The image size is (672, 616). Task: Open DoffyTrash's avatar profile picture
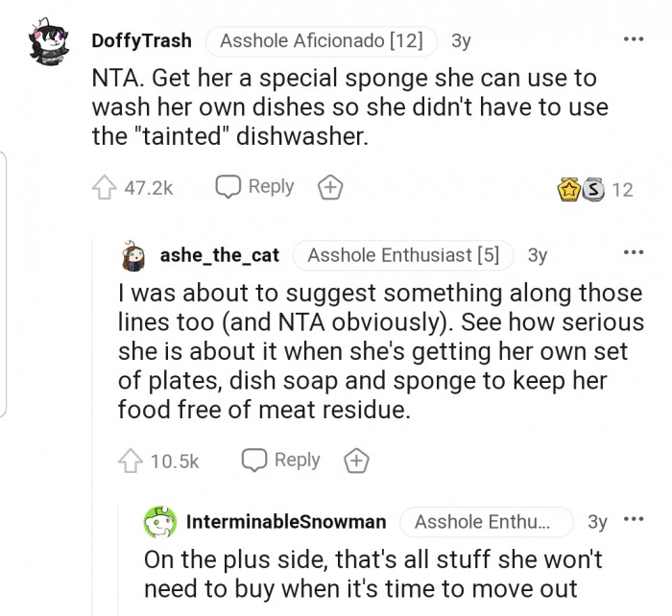[x=48, y=43]
